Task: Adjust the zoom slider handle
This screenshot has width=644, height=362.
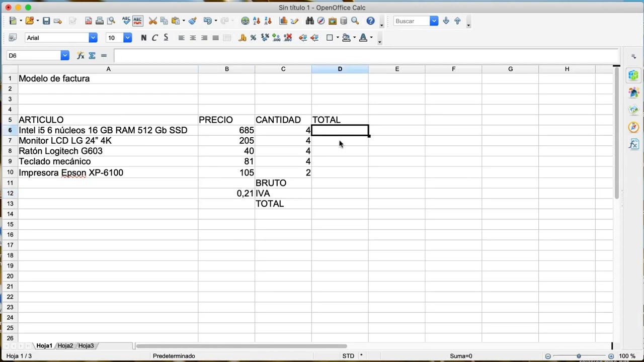Action: click(579, 356)
